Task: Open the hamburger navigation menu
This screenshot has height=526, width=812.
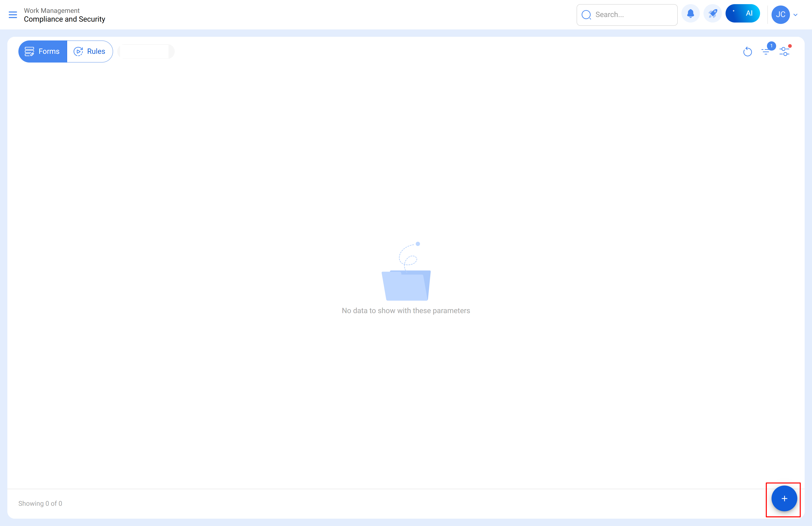Action: 13,15
